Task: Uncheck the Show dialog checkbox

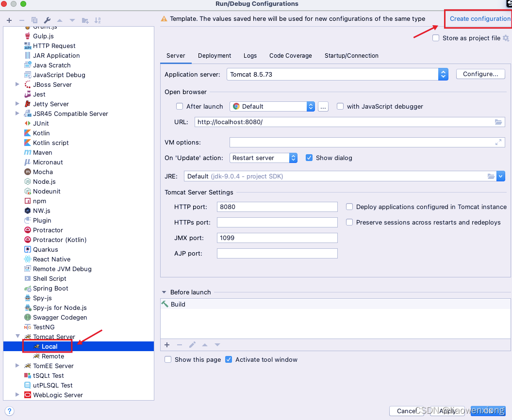Action: tap(309, 158)
